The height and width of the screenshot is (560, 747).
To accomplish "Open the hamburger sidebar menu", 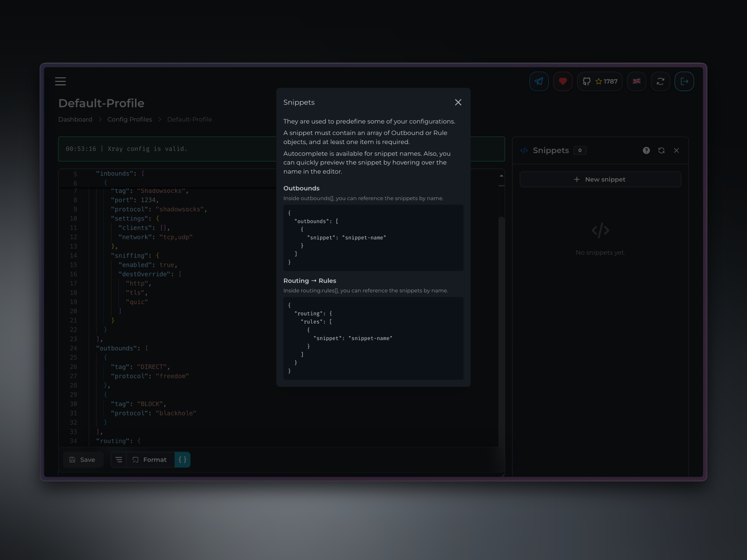I will (x=60, y=81).
